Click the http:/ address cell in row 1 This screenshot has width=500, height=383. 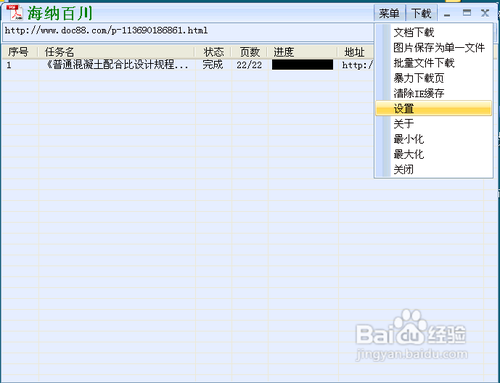pos(357,65)
